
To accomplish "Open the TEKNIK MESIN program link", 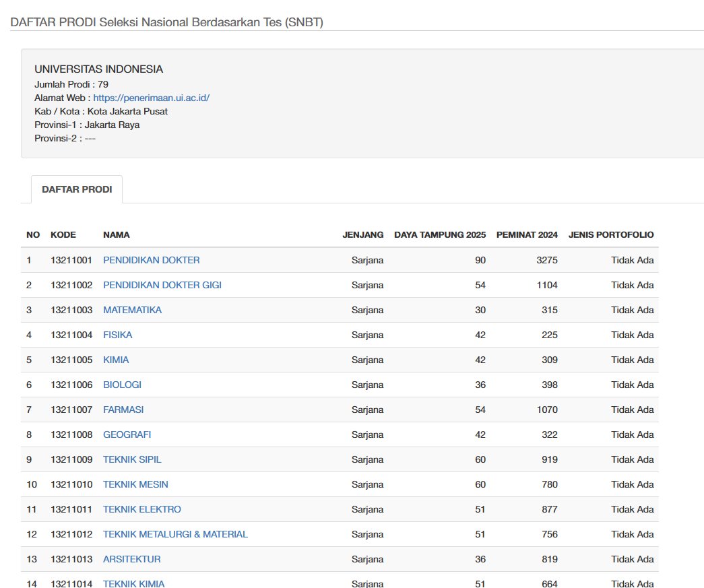I will tap(135, 484).
